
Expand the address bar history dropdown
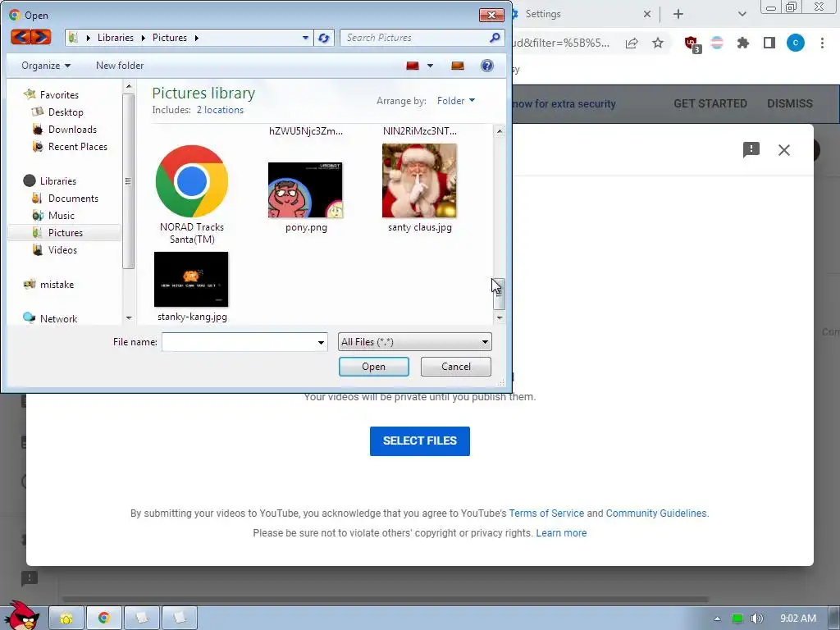pos(305,38)
